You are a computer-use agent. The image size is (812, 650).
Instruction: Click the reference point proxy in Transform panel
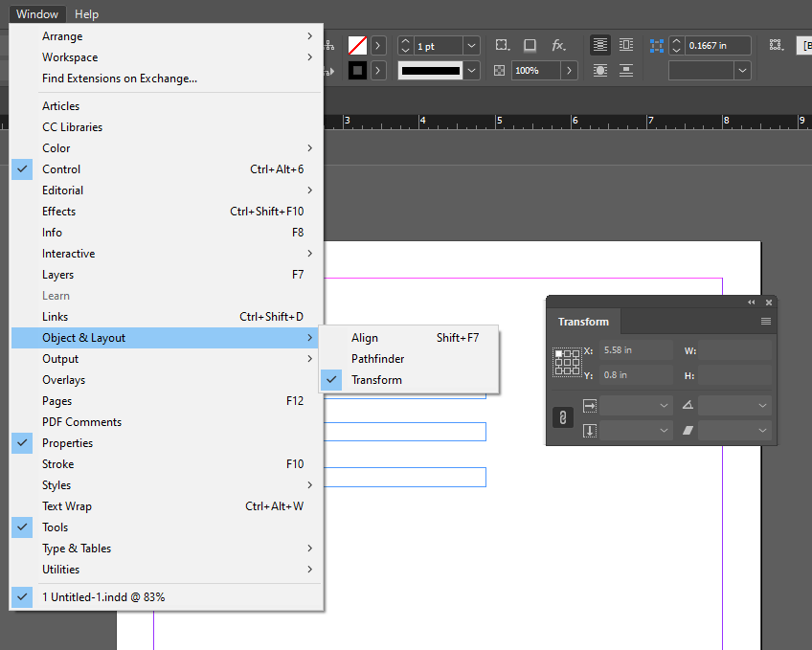tap(566, 363)
